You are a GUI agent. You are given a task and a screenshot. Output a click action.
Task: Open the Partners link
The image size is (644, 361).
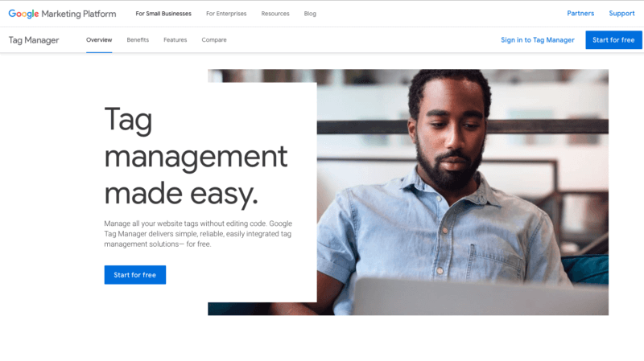coord(580,13)
